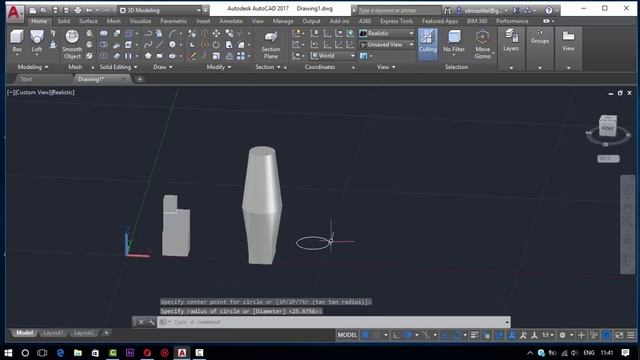Select the Loft tool
The width and height of the screenshot is (640, 360).
pos(37,41)
